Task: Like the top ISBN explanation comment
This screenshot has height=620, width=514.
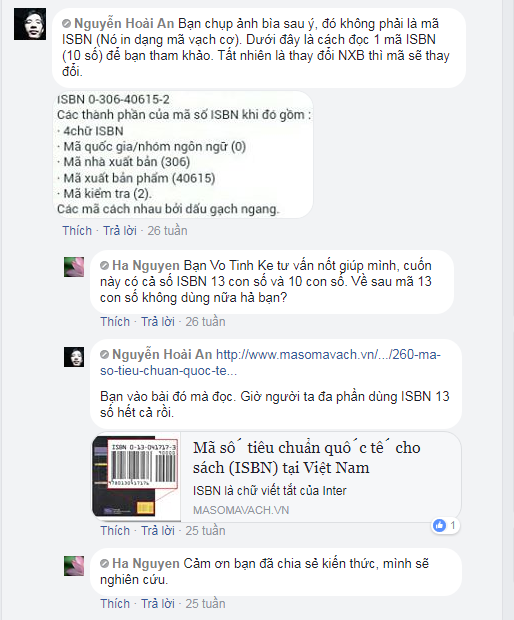Action: pos(77,231)
